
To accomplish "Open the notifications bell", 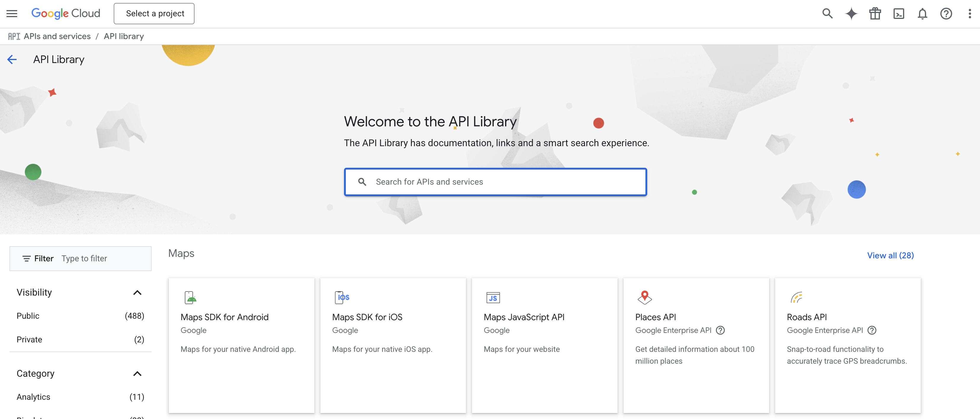I will 922,14.
